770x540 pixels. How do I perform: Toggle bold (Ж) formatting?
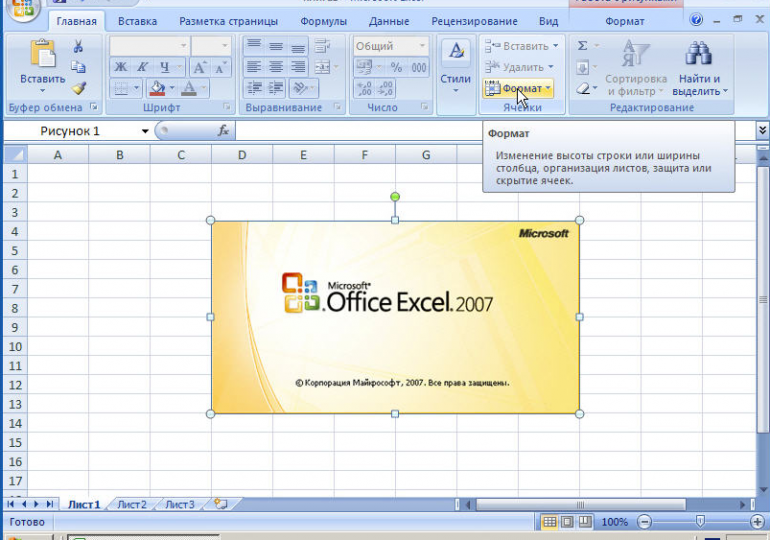120,67
